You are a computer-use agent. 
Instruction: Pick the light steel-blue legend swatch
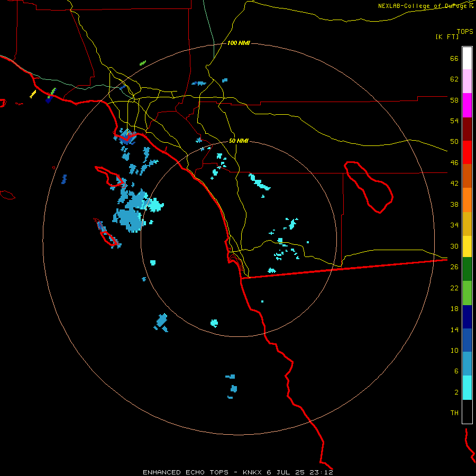467,364
